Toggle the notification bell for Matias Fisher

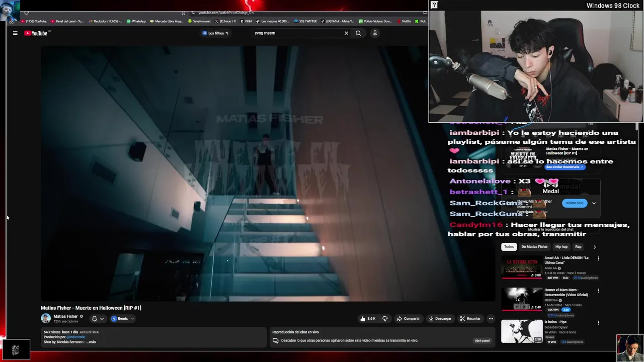[x=94, y=318]
